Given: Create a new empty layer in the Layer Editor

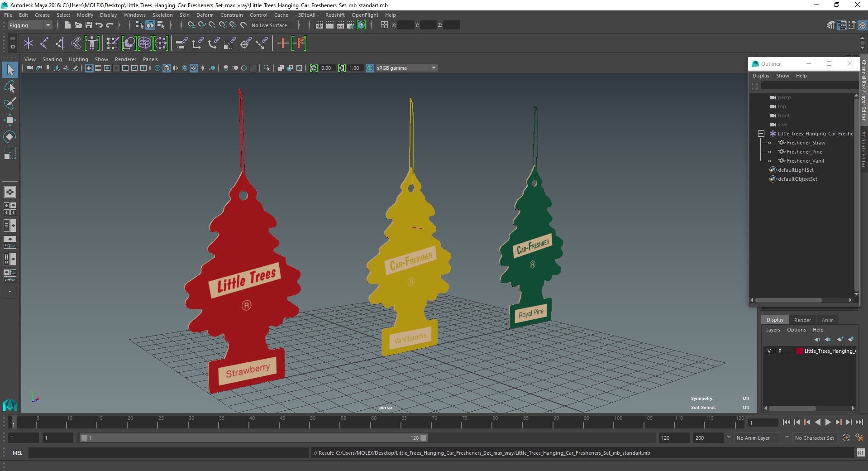Looking at the screenshot, I should [840, 339].
